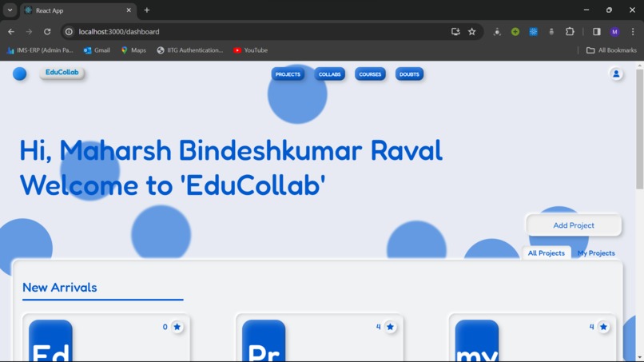Click the green plus extension icon
This screenshot has width=644, height=362.
[x=515, y=32]
